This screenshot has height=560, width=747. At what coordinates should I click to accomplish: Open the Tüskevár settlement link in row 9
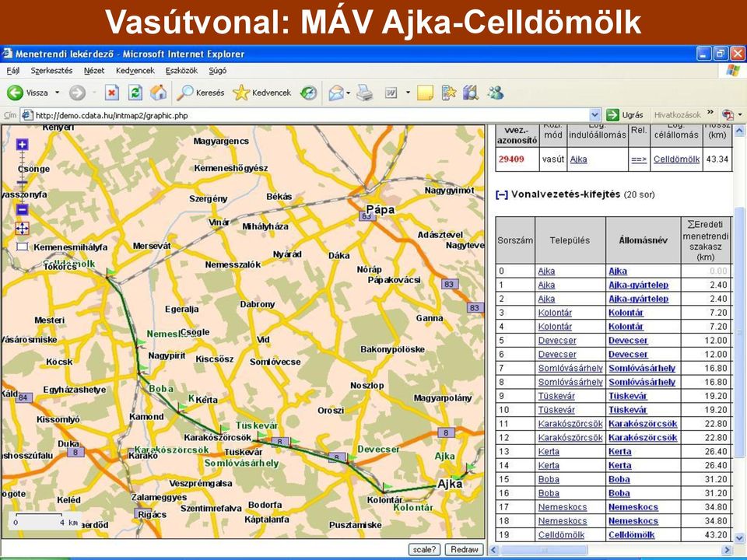coord(556,396)
